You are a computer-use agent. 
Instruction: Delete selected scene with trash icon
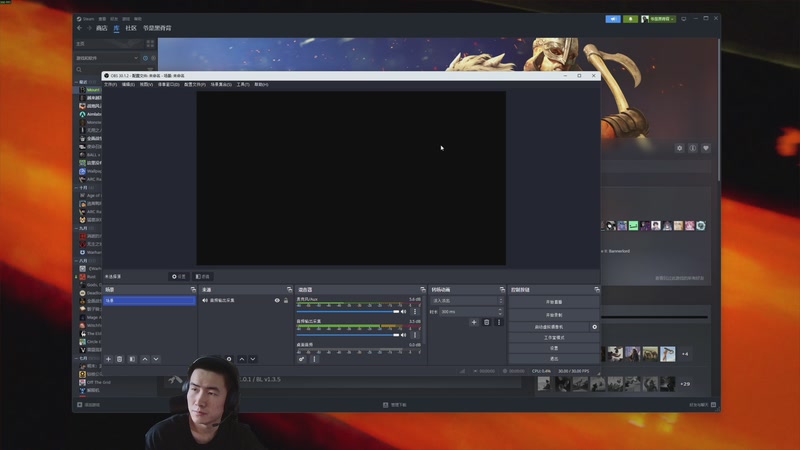119,359
